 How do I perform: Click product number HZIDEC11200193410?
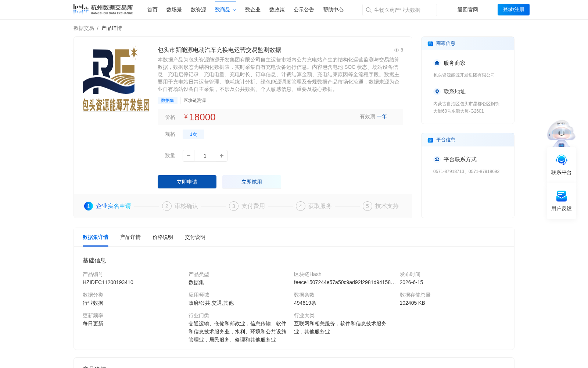pyautogui.click(x=108, y=283)
